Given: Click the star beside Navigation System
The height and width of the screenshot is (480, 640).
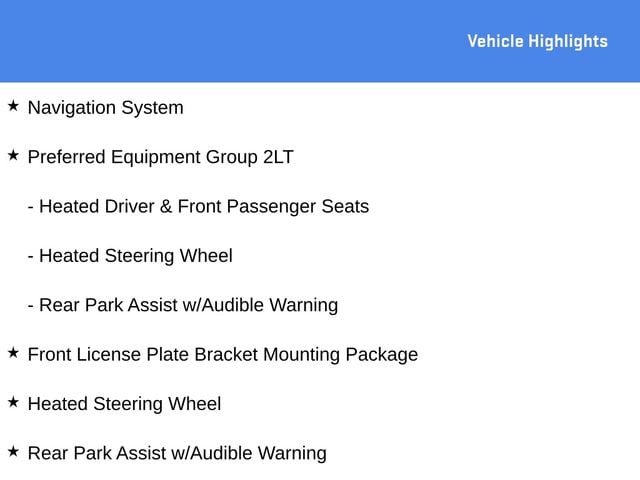Looking at the screenshot, I should 13,106.
